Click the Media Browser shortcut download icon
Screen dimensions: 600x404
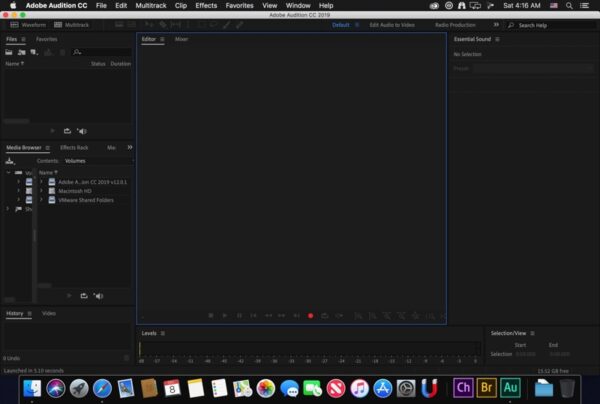10,161
